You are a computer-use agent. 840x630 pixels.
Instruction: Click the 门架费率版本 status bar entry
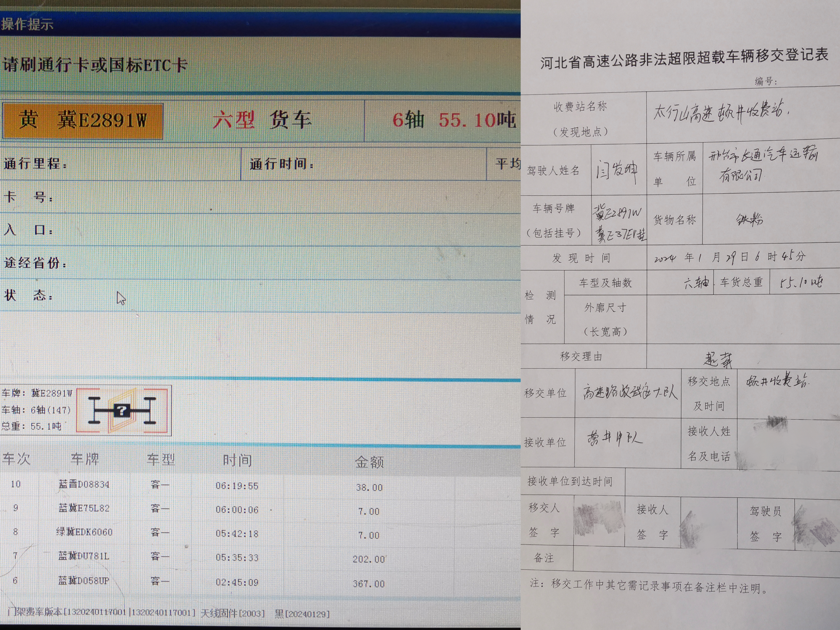pyautogui.click(x=101, y=612)
